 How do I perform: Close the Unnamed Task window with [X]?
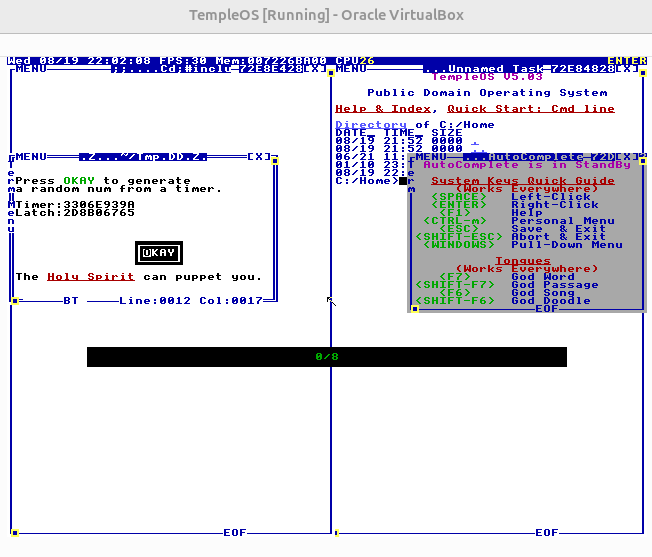(627, 69)
